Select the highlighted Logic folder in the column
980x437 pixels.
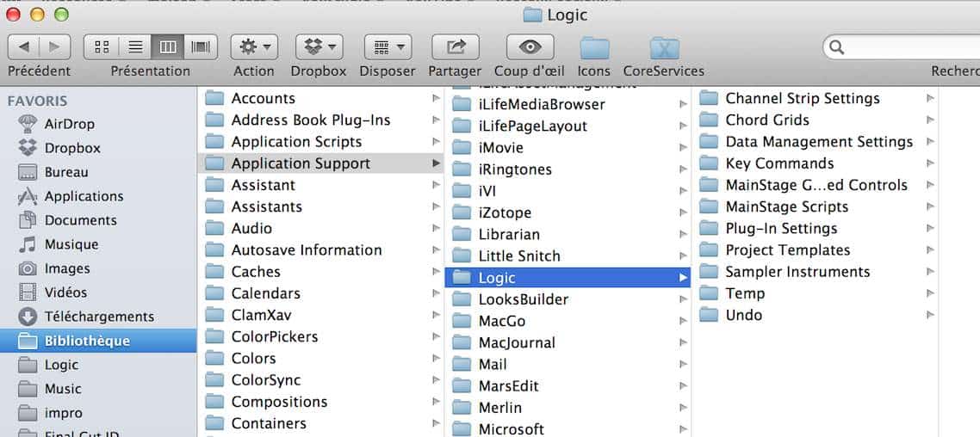coord(568,278)
